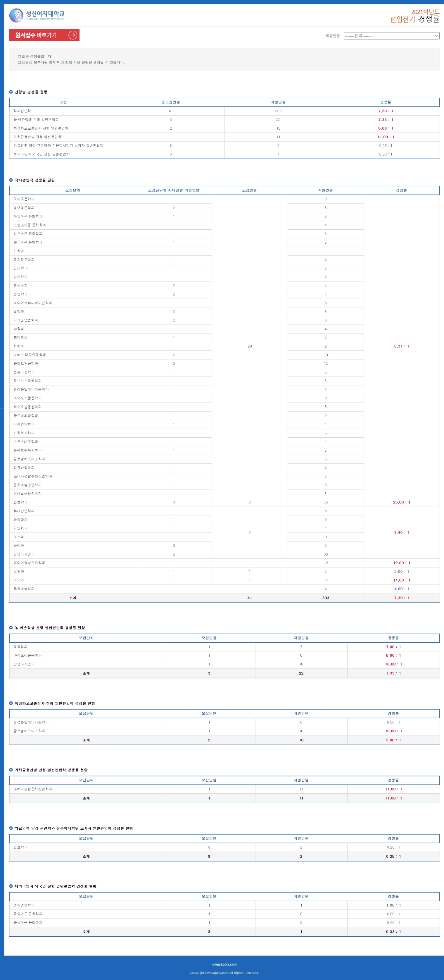Screen dimensions: 444x980
Task: Select the 편입전기 경쟁률 page title
Action: point(414,19)
